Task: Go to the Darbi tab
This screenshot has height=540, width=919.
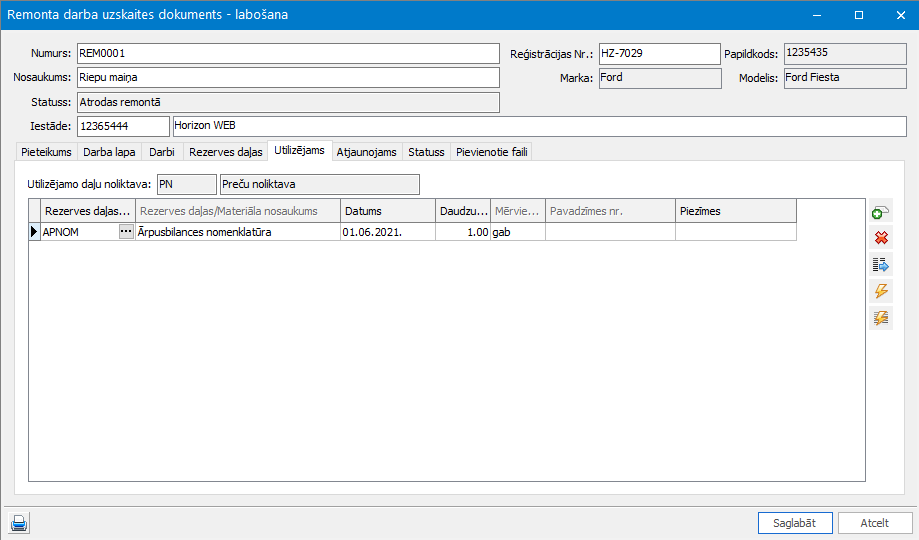Action: point(162,152)
